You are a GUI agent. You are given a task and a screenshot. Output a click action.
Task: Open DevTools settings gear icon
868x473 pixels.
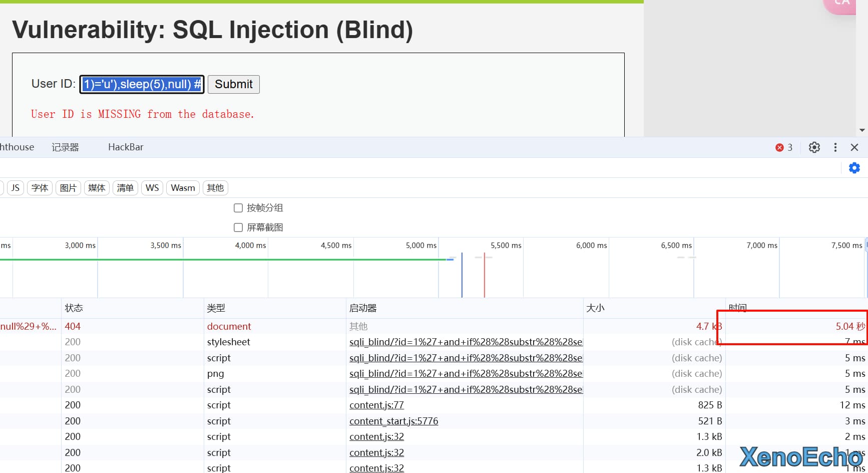814,147
